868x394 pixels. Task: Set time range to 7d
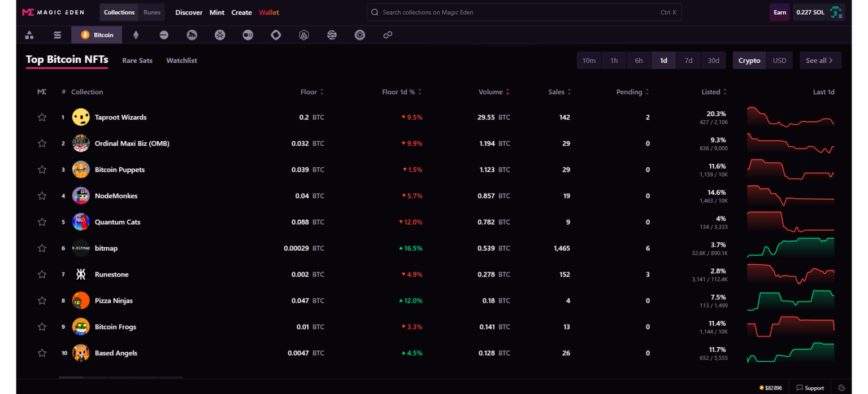[688, 60]
